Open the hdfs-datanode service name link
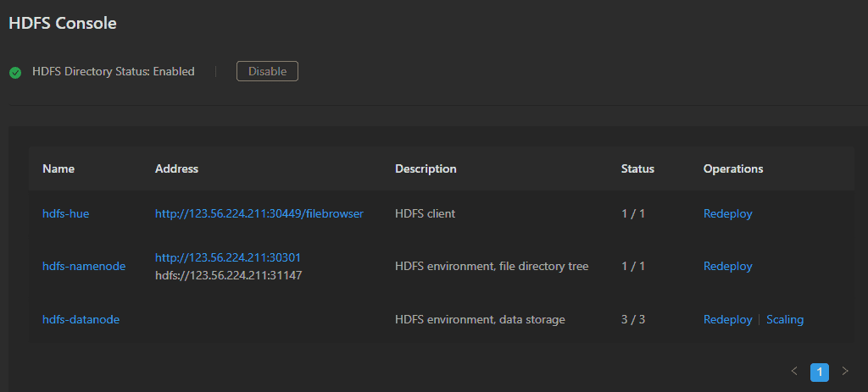The image size is (868, 392). 81,319
